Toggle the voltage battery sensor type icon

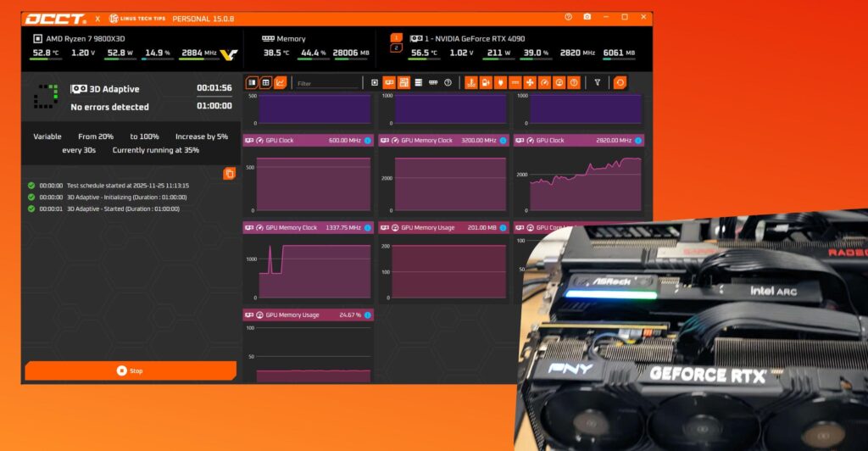click(486, 83)
